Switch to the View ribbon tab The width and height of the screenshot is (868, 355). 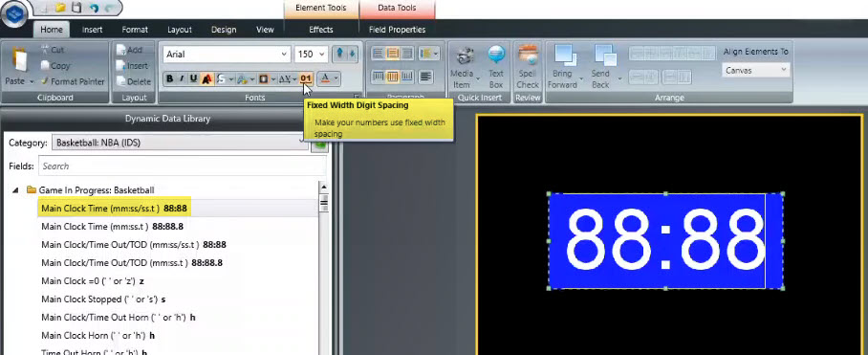coord(265,30)
